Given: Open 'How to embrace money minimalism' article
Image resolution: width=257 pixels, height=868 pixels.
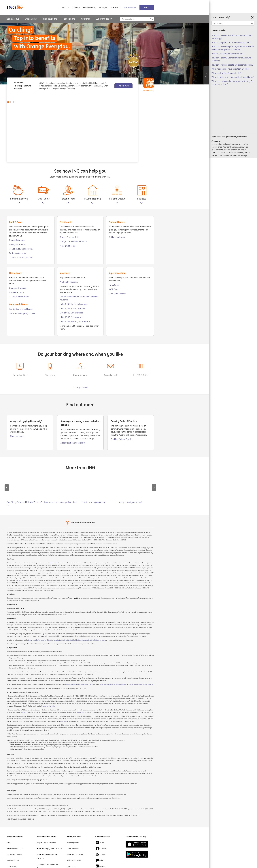Looking at the screenshot, I should click(61, 502).
